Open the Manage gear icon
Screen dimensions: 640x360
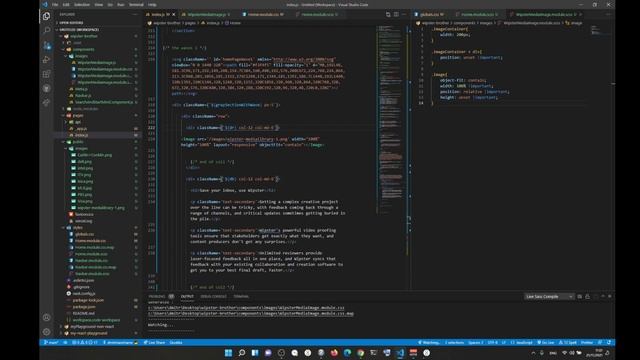[47, 332]
